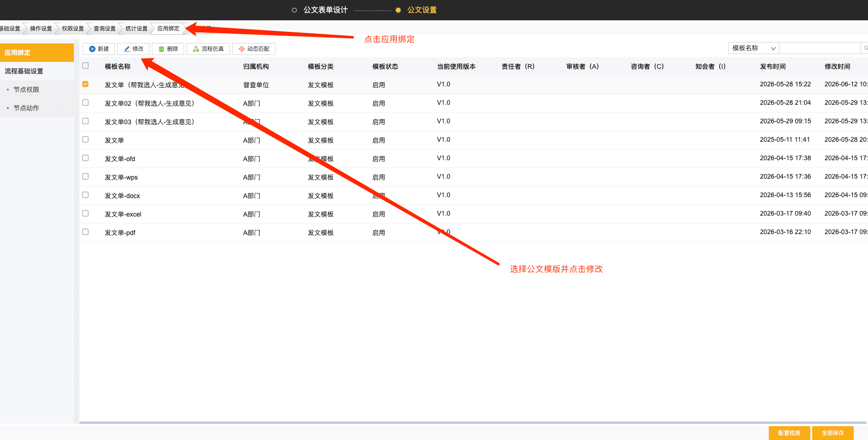Click publish time 2026-03-16 22:10
The width and height of the screenshot is (868, 440).
(x=785, y=232)
